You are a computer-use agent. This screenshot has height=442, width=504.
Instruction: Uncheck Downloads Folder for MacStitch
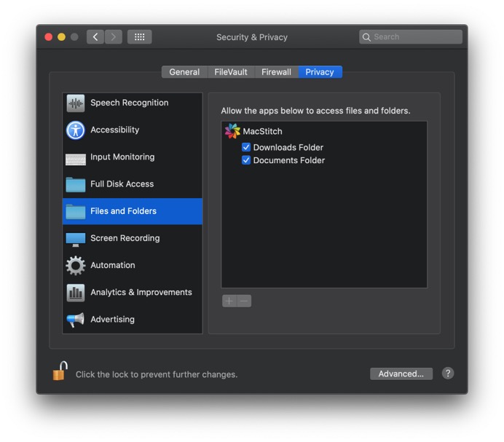click(x=246, y=147)
